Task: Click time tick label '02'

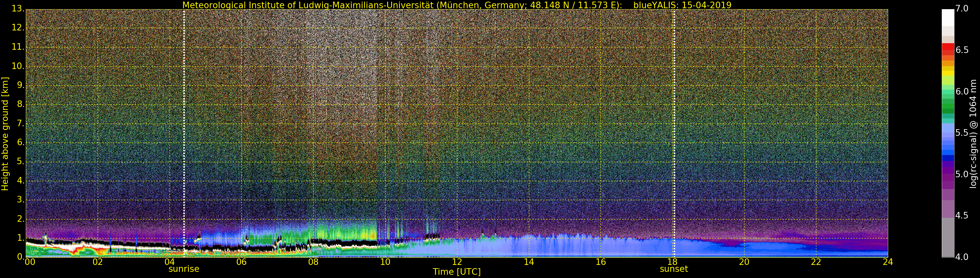Action: click(x=98, y=262)
